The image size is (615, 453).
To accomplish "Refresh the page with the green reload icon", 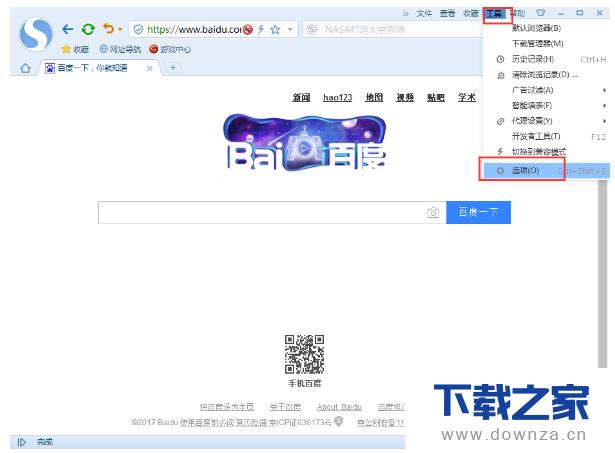I will pos(88,29).
